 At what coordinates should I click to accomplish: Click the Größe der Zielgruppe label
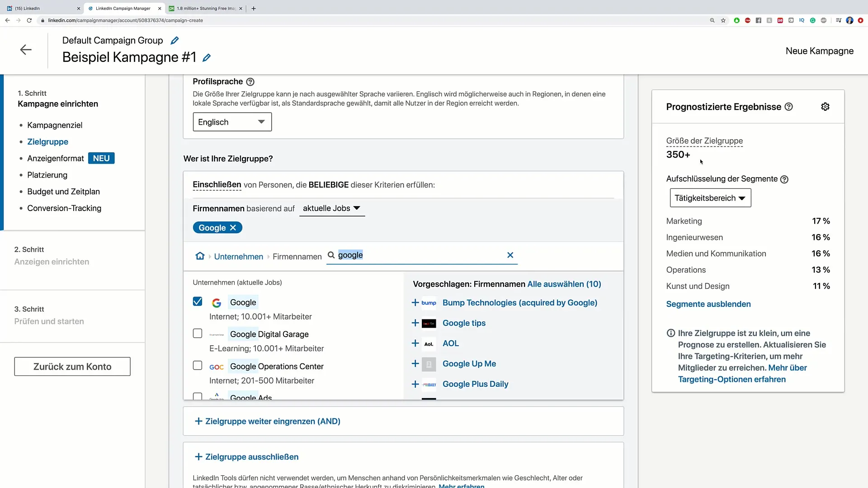click(x=704, y=141)
